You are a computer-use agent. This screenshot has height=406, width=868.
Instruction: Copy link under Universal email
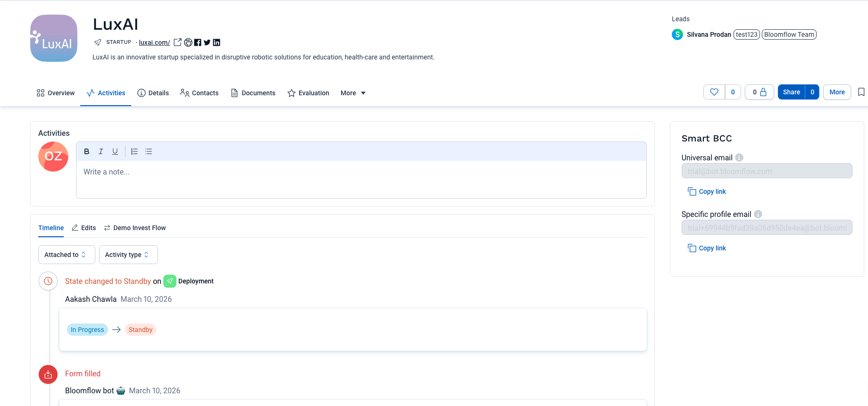[707, 191]
